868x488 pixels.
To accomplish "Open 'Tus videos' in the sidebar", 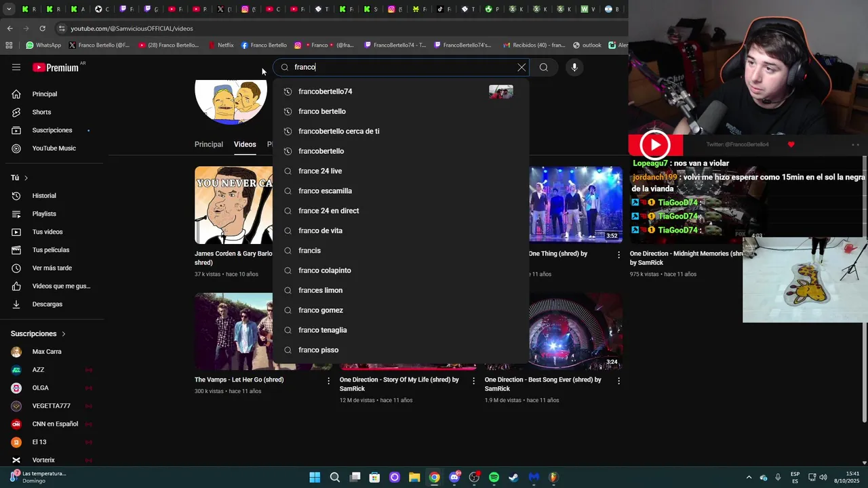I will tap(52, 232).
